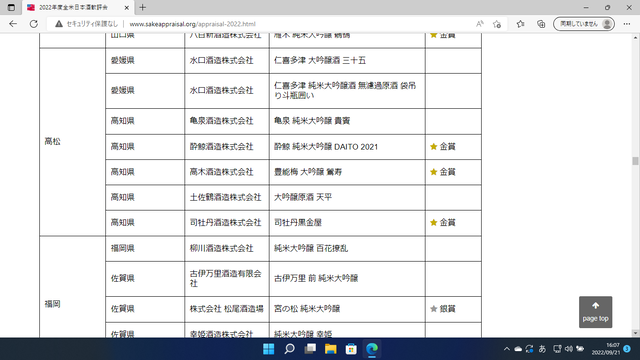Click the scrollbar up arrow
The height and width of the screenshot is (360, 640).
click(635, 38)
